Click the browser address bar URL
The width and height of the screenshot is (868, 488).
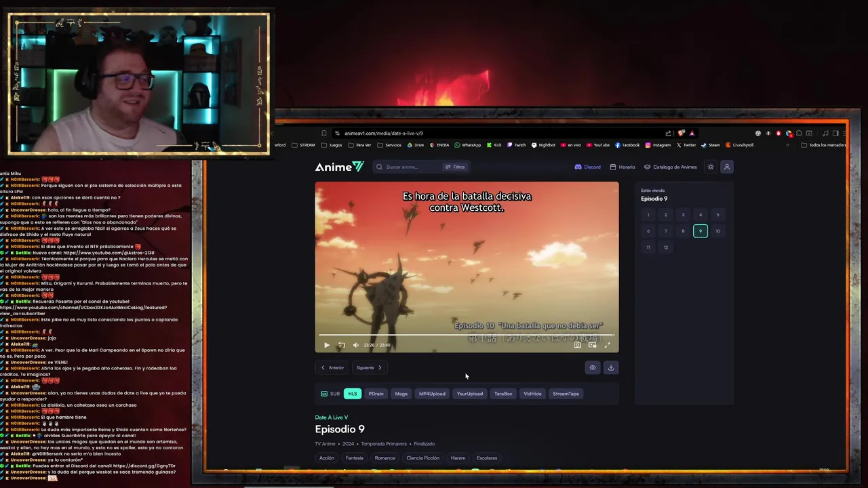coord(384,134)
